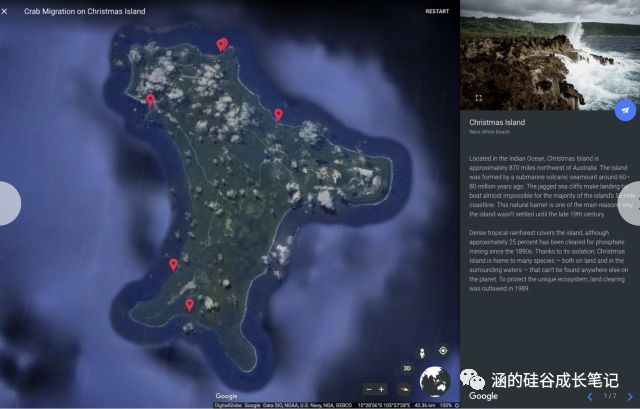Go to previous story slide arrow

click(x=590, y=396)
